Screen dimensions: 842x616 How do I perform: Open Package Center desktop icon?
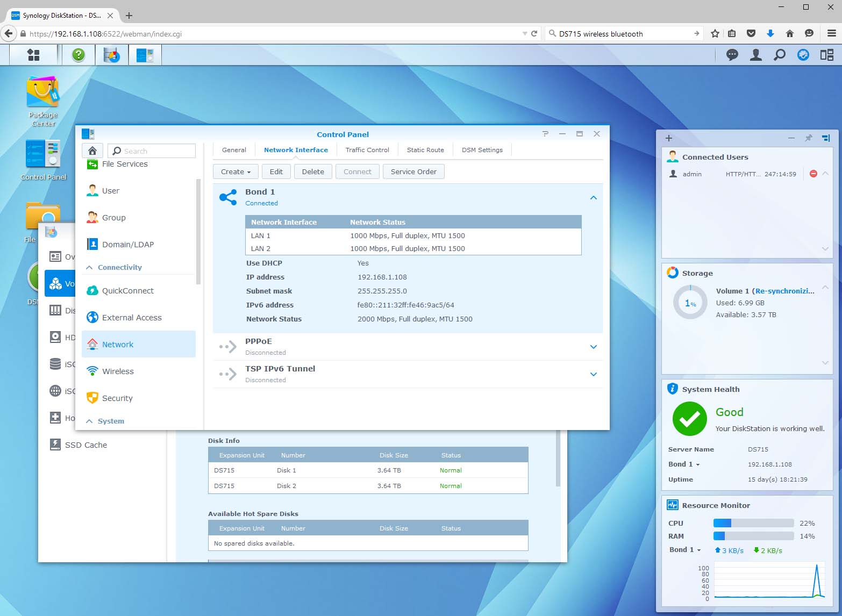[43, 101]
